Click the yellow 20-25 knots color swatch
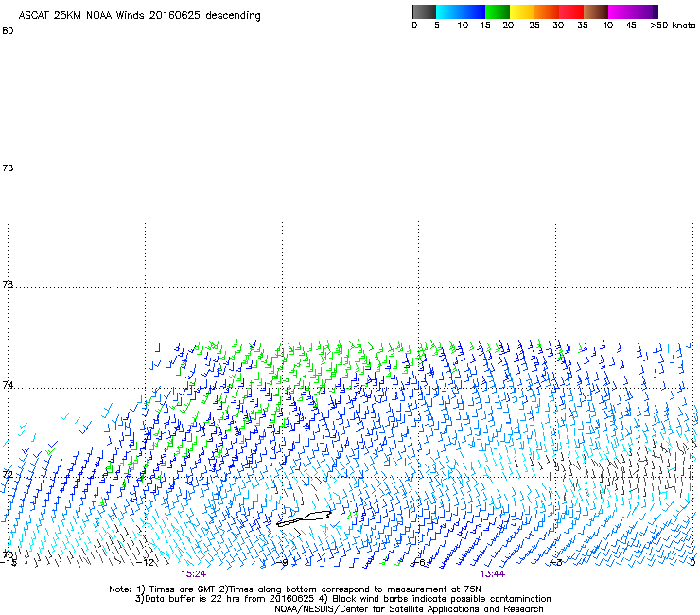This screenshot has width=700, height=615. (x=522, y=11)
